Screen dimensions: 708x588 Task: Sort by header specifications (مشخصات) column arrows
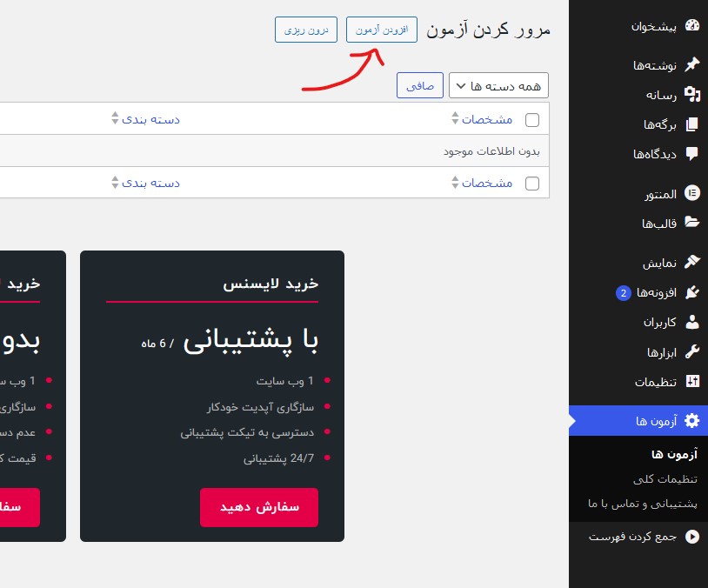pos(454,119)
